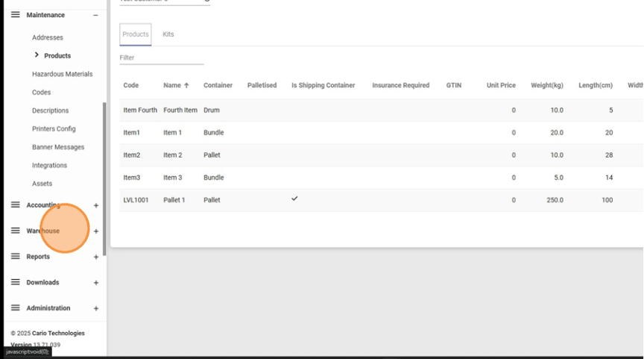
Task: Click the Administration section hamburger icon
Action: tap(15, 308)
